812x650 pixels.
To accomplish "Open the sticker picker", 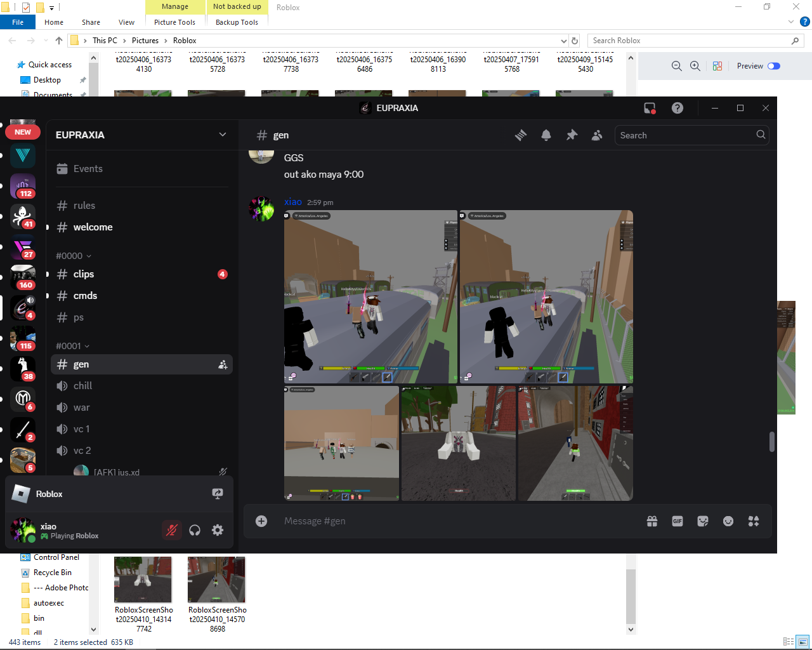I will (x=703, y=521).
